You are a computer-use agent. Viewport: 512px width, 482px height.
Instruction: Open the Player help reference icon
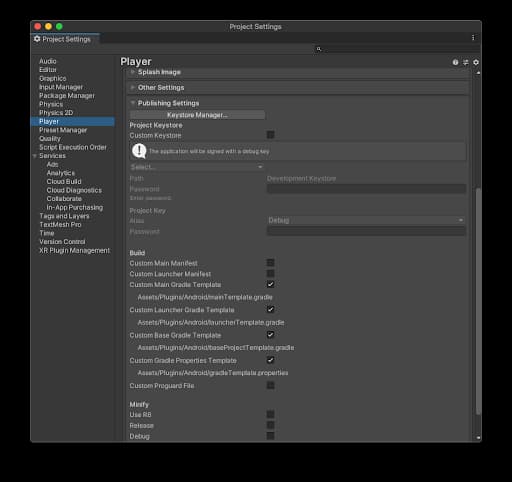(455, 62)
